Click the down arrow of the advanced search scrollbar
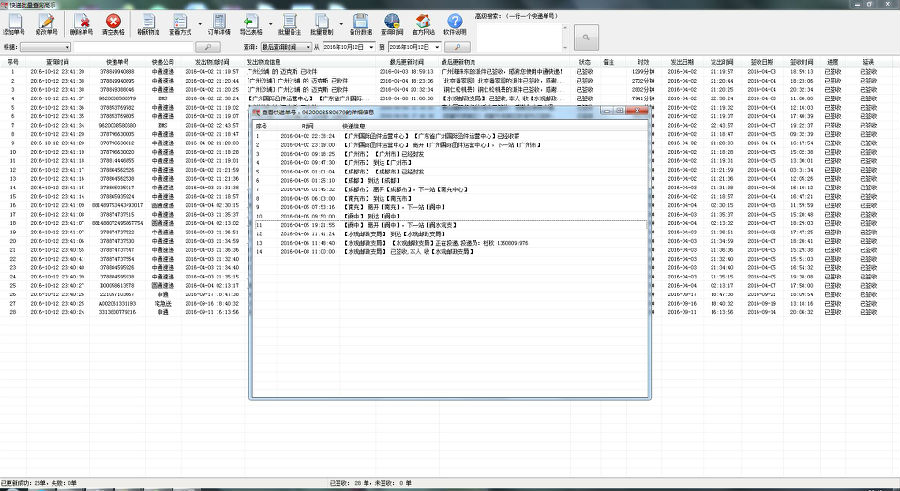 [x=565, y=48]
